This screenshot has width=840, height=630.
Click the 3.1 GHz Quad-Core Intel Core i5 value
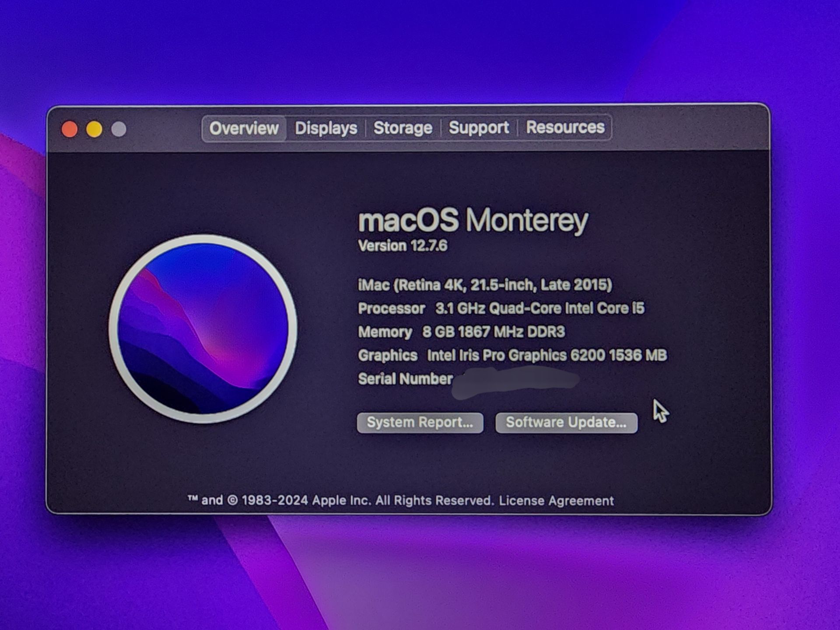pyautogui.click(x=540, y=308)
